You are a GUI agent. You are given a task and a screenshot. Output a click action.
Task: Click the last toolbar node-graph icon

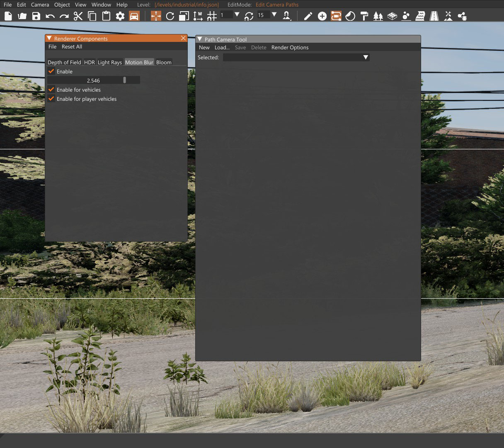click(462, 16)
